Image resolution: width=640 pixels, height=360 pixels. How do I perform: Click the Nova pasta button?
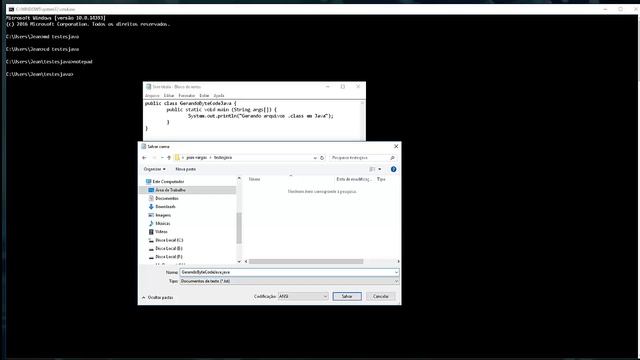point(185,169)
